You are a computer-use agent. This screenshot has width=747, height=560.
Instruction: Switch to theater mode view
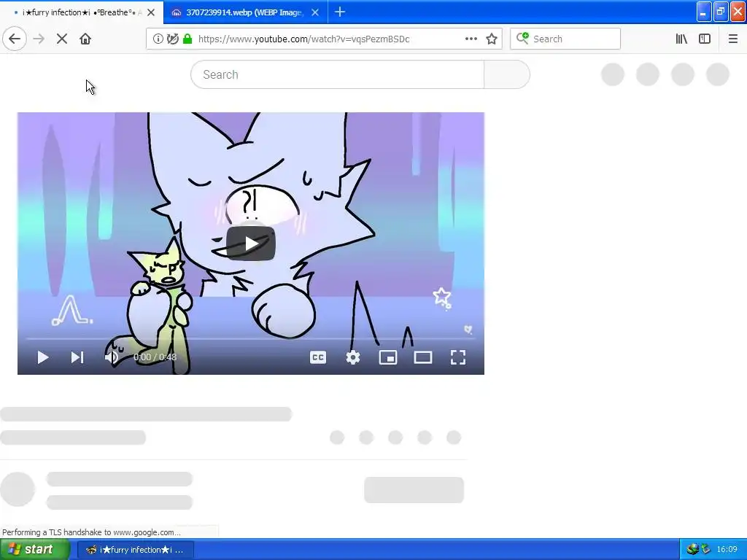click(423, 357)
